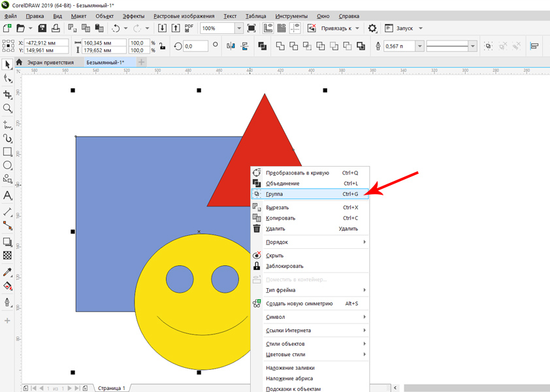Screen dimensions: 550x392
Task: Click the Export to PDF icon
Action: coord(189,29)
